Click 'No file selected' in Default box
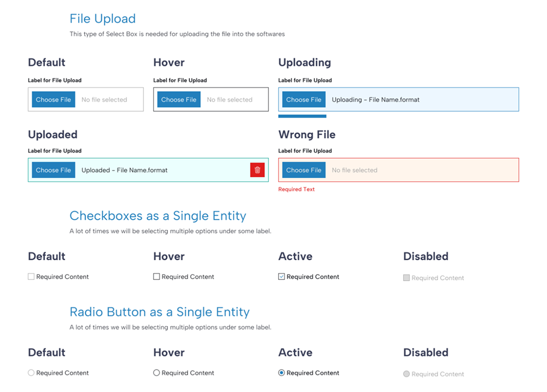Screen dimensions: 547x392 point(104,100)
